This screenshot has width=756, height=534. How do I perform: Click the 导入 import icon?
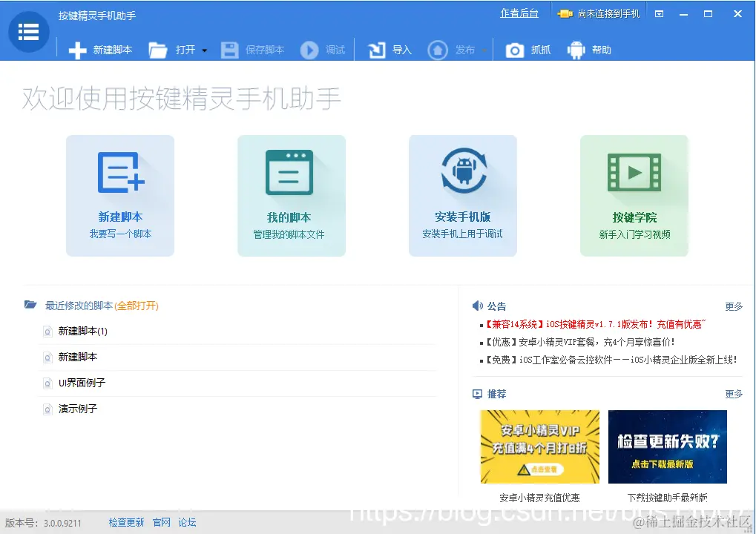(378, 50)
